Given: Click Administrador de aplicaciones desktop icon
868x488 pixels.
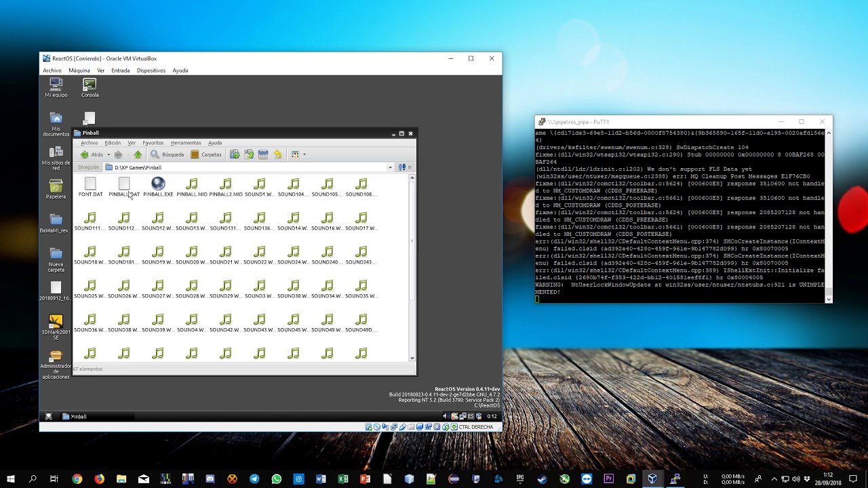Looking at the screenshot, I should (56, 365).
